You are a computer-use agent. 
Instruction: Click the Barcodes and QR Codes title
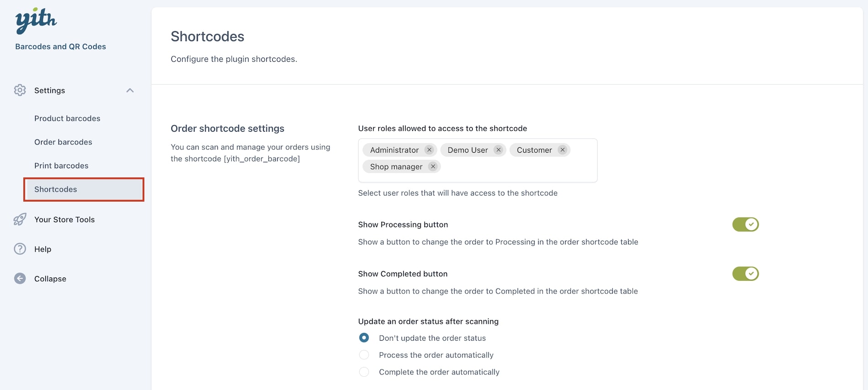(60, 47)
